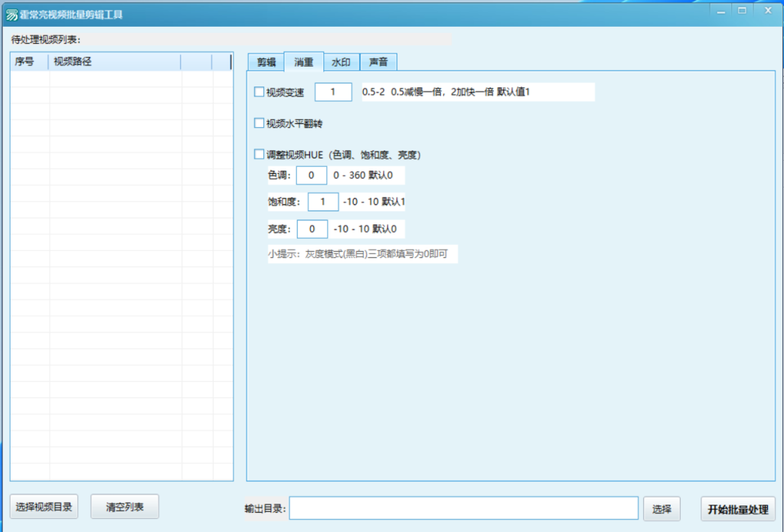Select the 声音 tab
Screen dimensions: 784x532
tap(378, 62)
